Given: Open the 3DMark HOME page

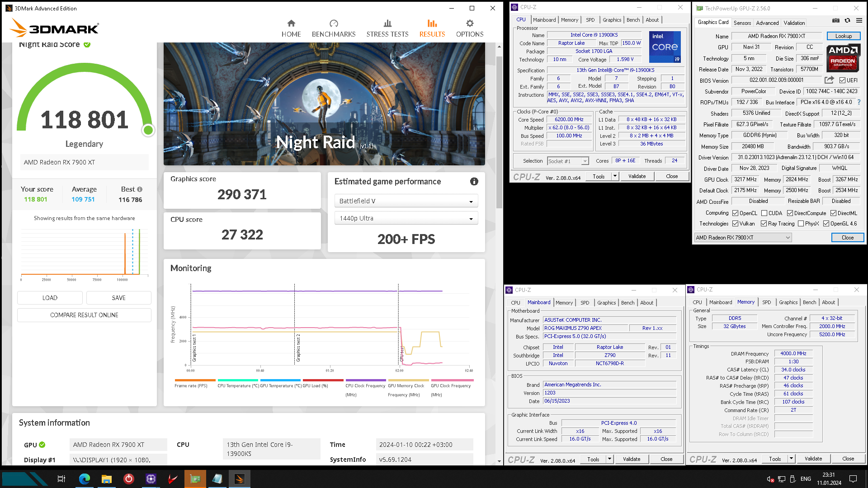Looking at the screenshot, I should click(x=291, y=28).
